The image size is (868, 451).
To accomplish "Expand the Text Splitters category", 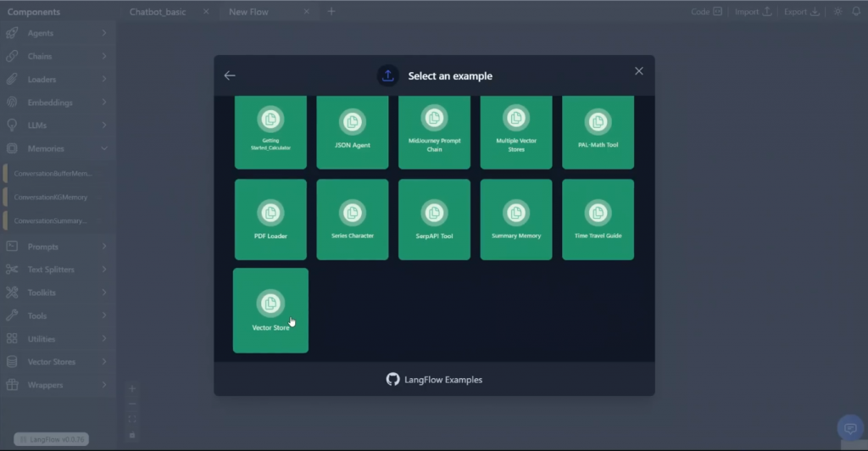I will 58,270.
